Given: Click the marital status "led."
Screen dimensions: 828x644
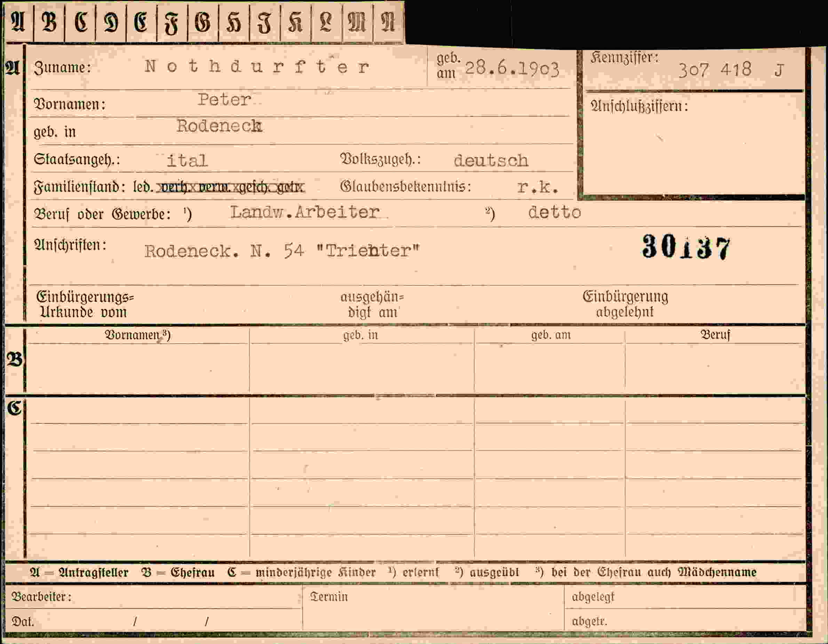Looking at the screenshot, I should point(143,187).
